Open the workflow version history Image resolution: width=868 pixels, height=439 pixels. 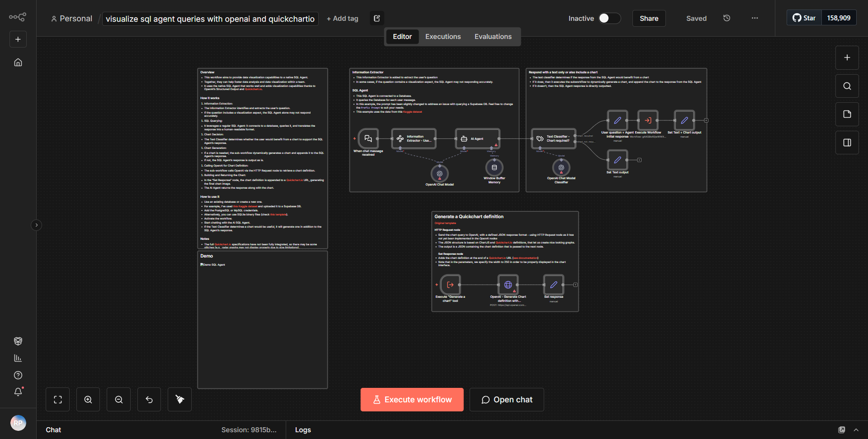(x=726, y=18)
